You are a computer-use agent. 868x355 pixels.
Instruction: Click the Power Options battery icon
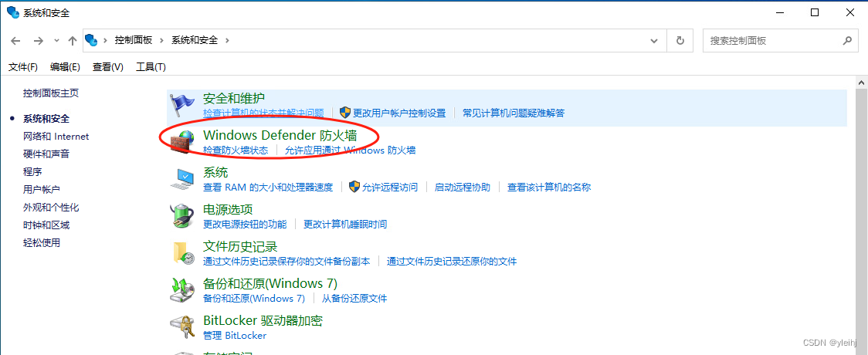(183, 215)
